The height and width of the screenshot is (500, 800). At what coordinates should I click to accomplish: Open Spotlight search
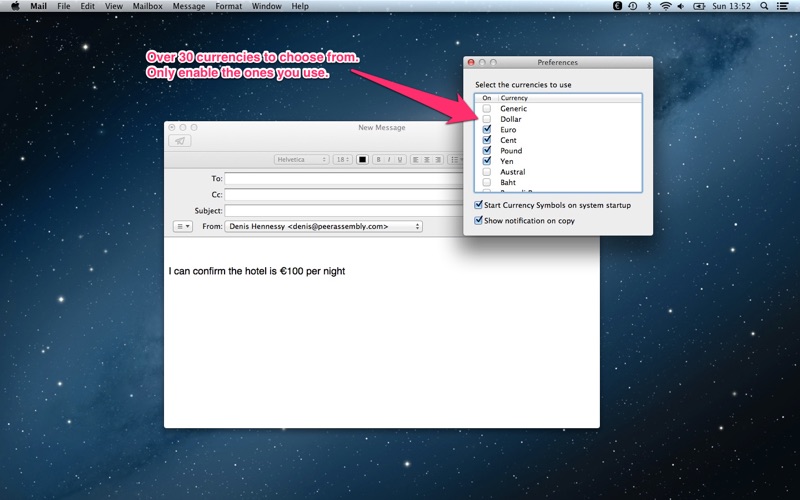[x=764, y=6]
